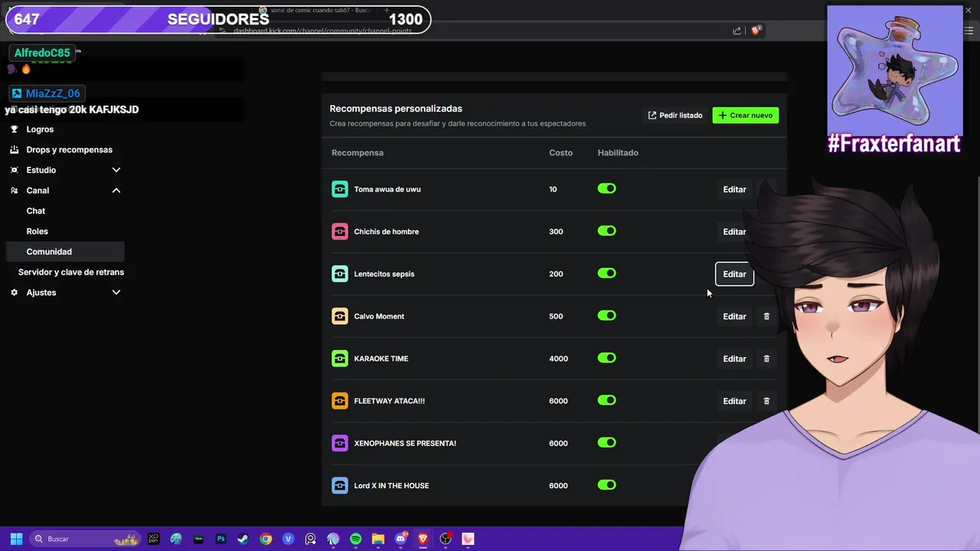The image size is (980, 551).
Task: Click the Lord X IN THE HOUSE name
Action: click(x=391, y=485)
